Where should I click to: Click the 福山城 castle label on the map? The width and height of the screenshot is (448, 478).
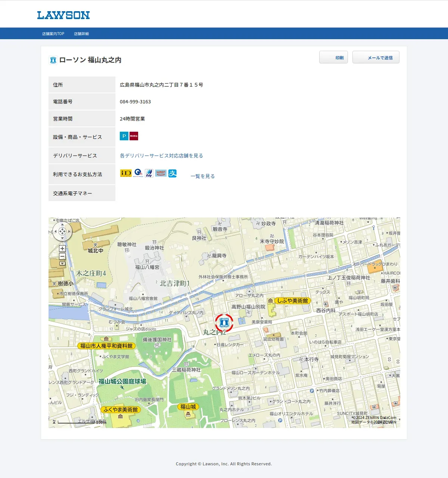click(188, 407)
